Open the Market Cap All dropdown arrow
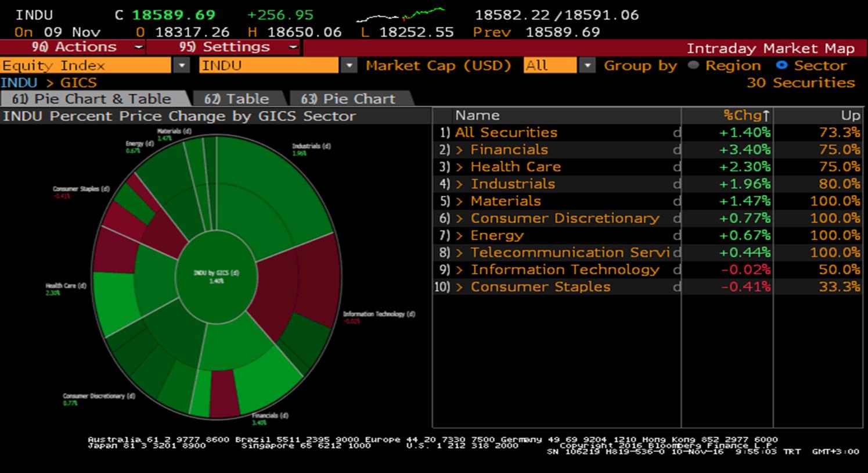868x473 pixels. coord(588,66)
